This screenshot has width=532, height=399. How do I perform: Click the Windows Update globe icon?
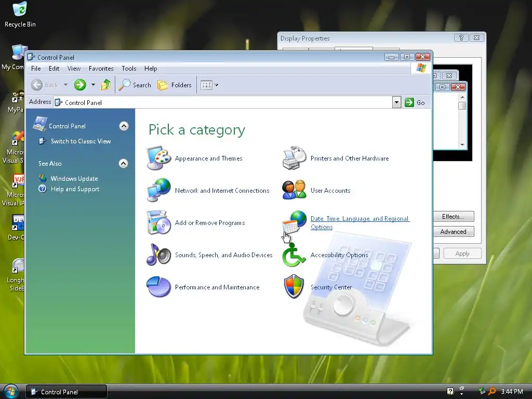click(43, 178)
